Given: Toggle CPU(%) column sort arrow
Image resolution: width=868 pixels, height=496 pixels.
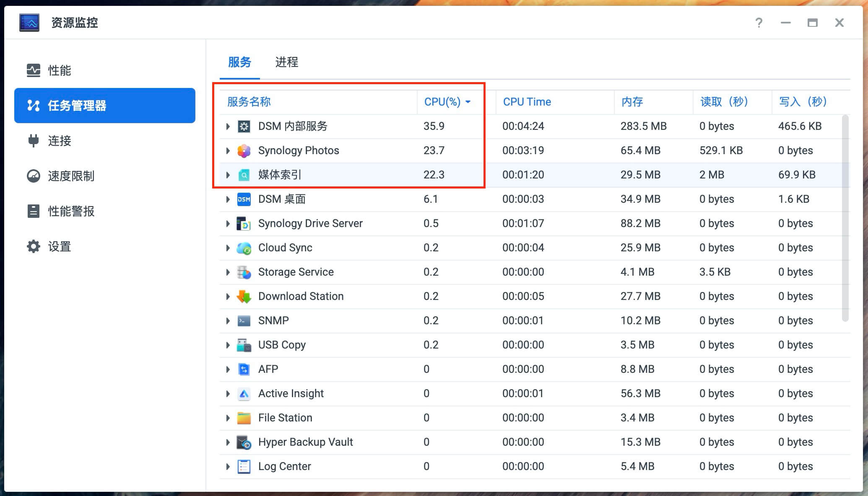Looking at the screenshot, I should pyautogui.click(x=468, y=102).
